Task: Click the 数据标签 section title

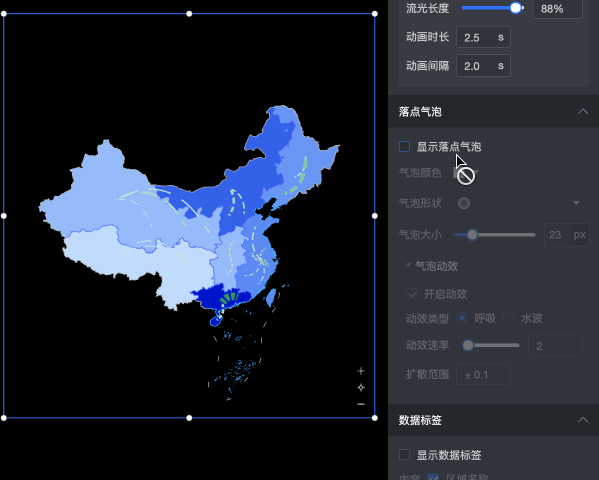Action: coord(420,420)
